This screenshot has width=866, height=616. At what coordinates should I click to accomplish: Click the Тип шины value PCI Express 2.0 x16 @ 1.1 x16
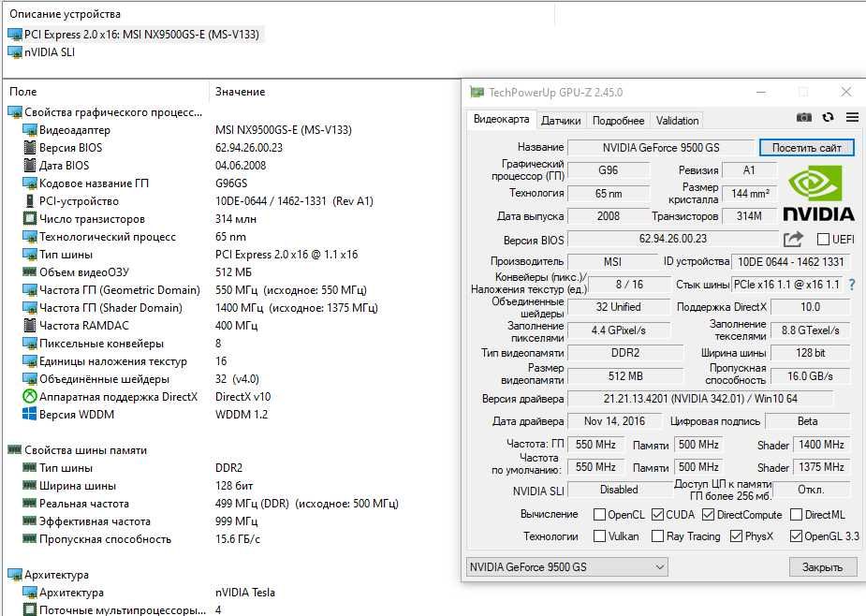point(286,254)
